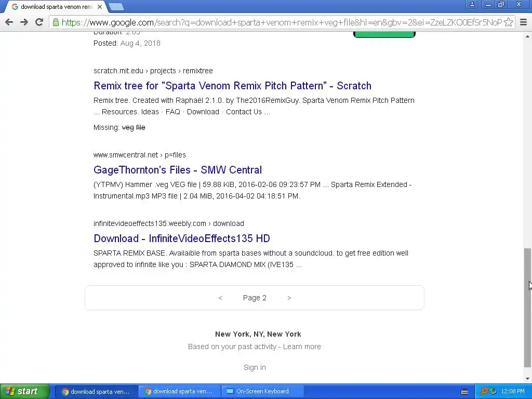Open the Chrome profile user icon
This screenshot has height=399, width=532.
[472, 4]
